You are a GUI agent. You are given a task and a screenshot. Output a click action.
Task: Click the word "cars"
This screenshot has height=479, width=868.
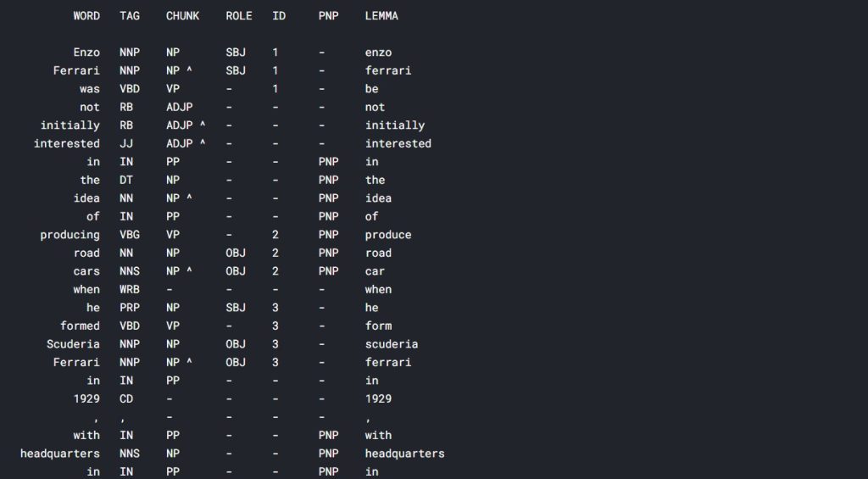[86, 271]
